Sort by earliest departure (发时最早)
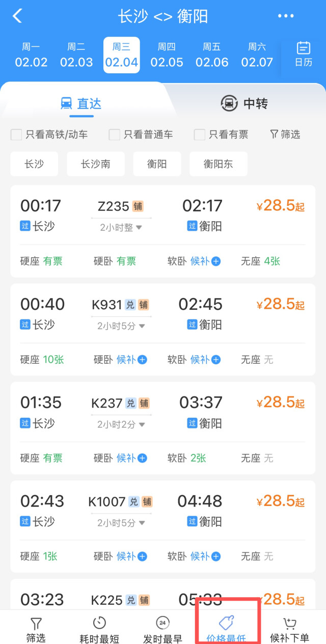Screen dimensions: 326x644 click(x=162, y=629)
